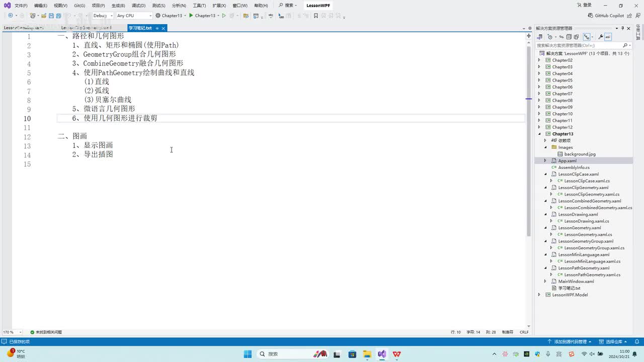Click the Save disk icon
Screen dimensions: 644x362
(x=51, y=16)
